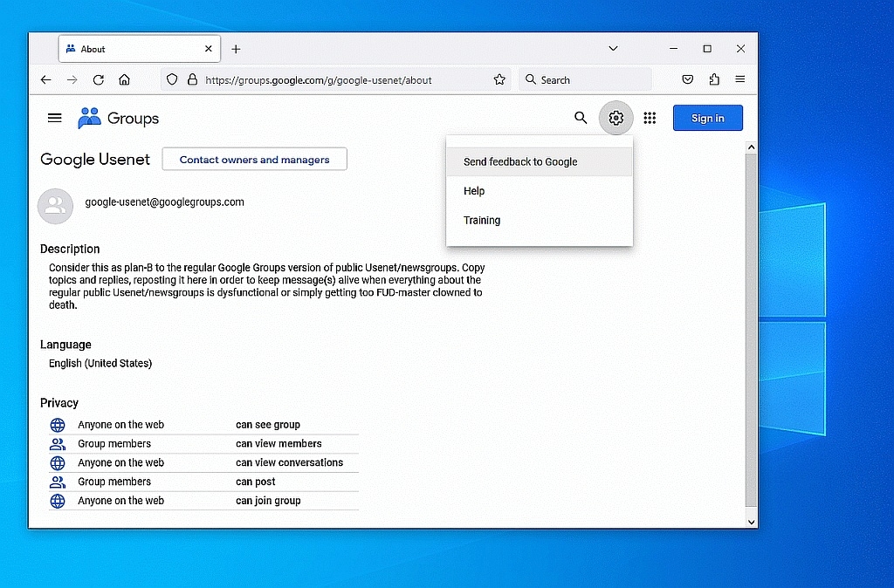
Task: Click the globe icon beside can see group
Action: click(58, 425)
